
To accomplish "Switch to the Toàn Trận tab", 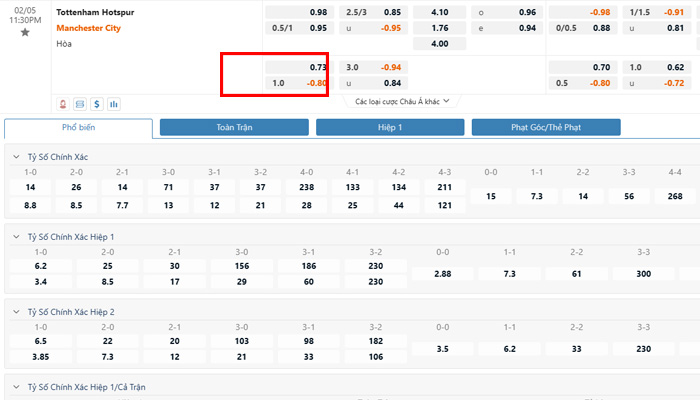I will click(234, 128).
